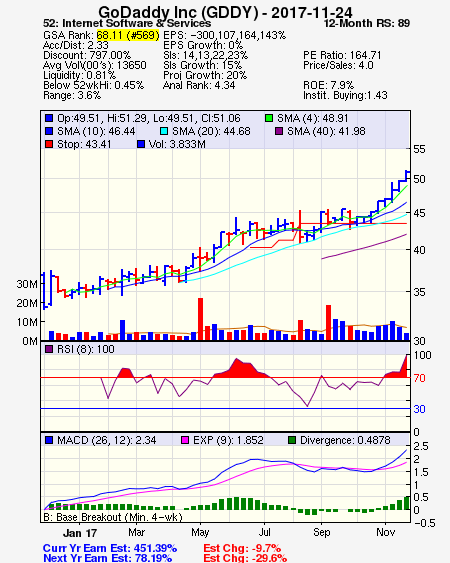The image size is (450, 563).
Task: Click the EXP (9): 1.852 label
Action: (x=228, y=440)
